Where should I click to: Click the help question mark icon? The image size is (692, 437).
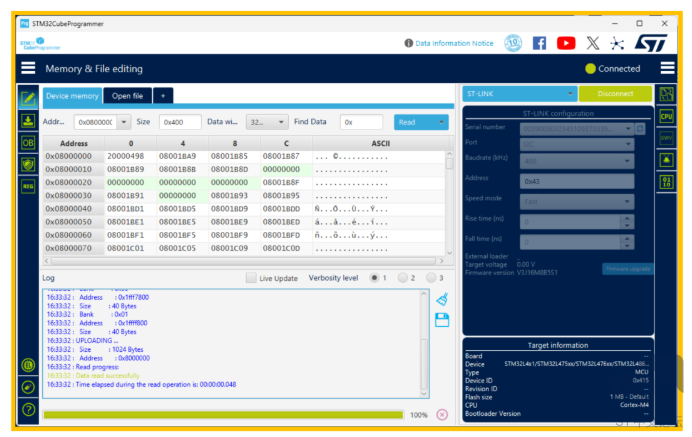(28, 410)
